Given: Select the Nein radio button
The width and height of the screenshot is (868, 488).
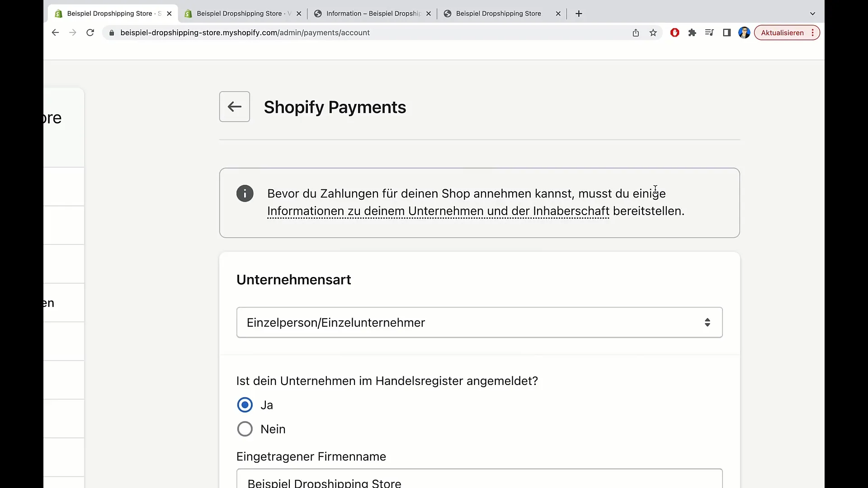Looking at the screenshot, I should 245,429.
